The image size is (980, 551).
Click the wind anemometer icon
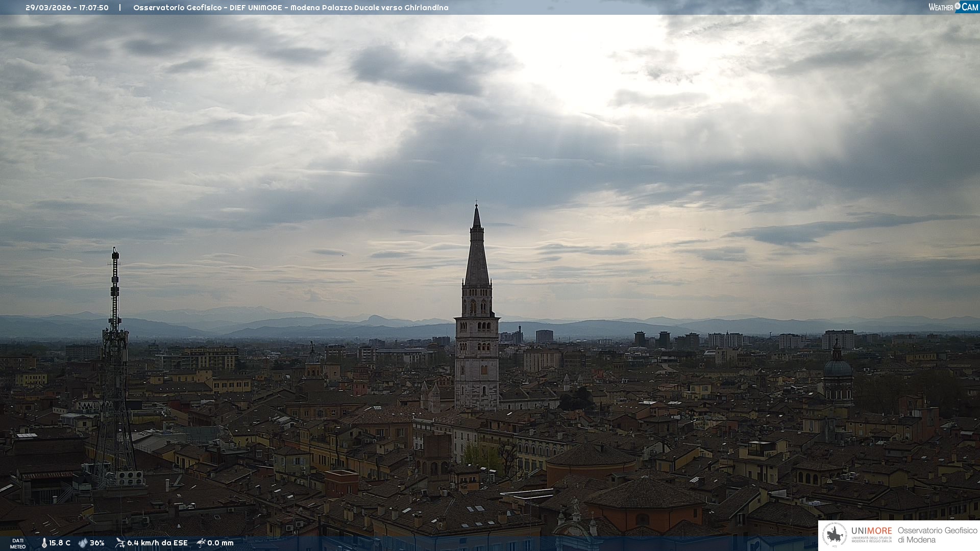pos(120,543)
